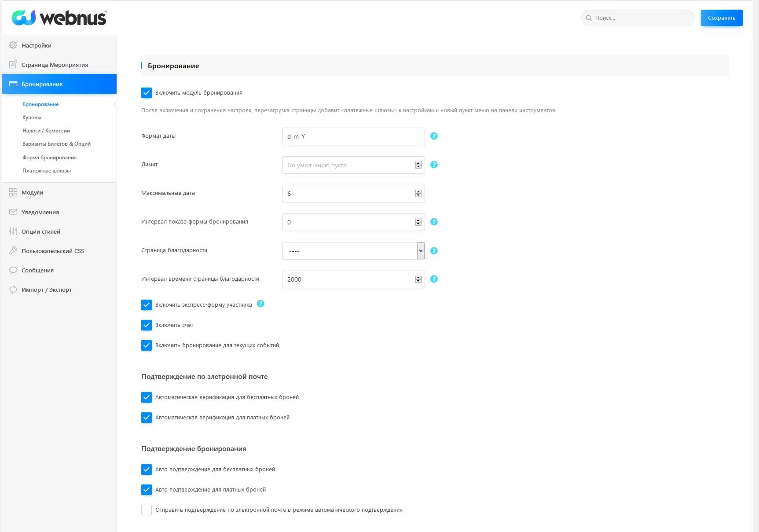The width and height of the screenshot is (759, 532).
Task: Open help tooltip next to Формат даты
Action: pos(434,136)
